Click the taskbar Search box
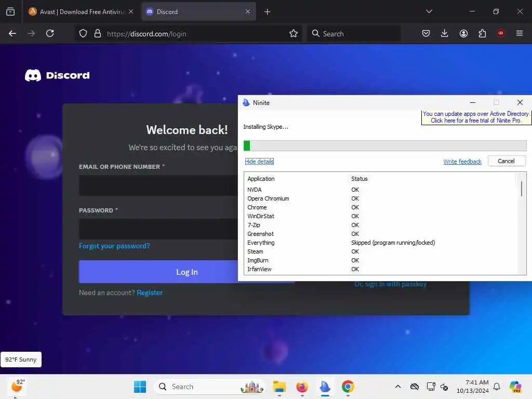The width and height of the screenshot is (532, 399). (210, 387)
